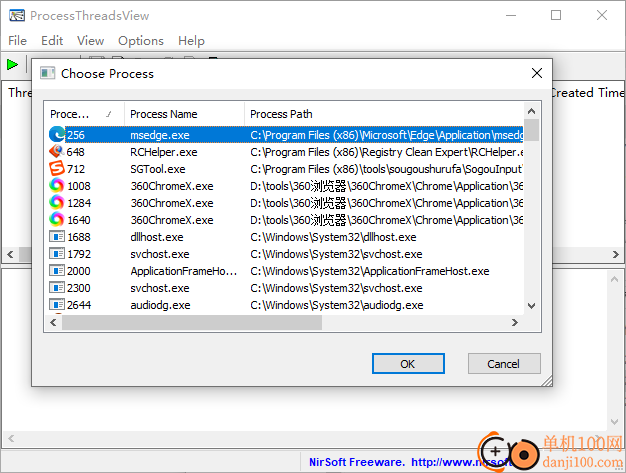The height and width of the screenshot is (473, 626).
Task: Click the process list scroll up arrow
Action: [531, 111]
